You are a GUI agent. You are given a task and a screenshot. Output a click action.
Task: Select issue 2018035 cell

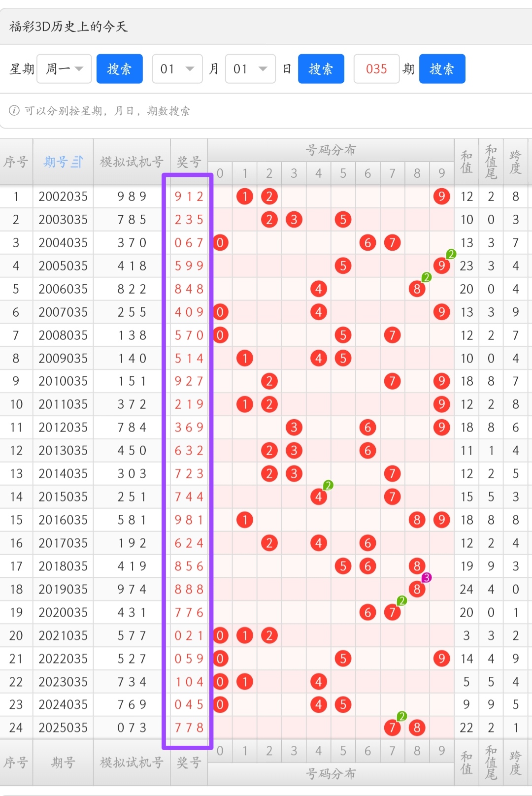63,566
